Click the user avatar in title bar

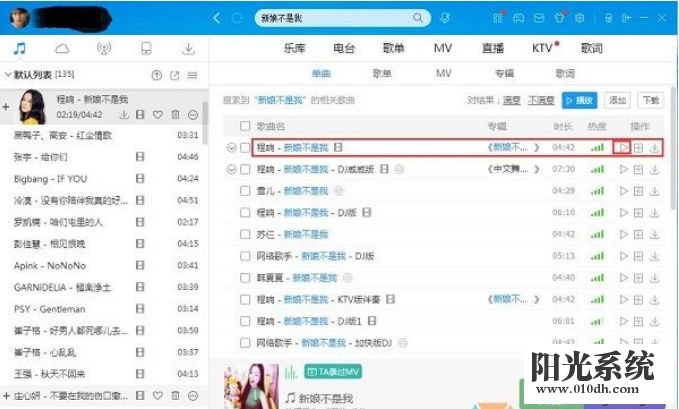tap(20, 18)
